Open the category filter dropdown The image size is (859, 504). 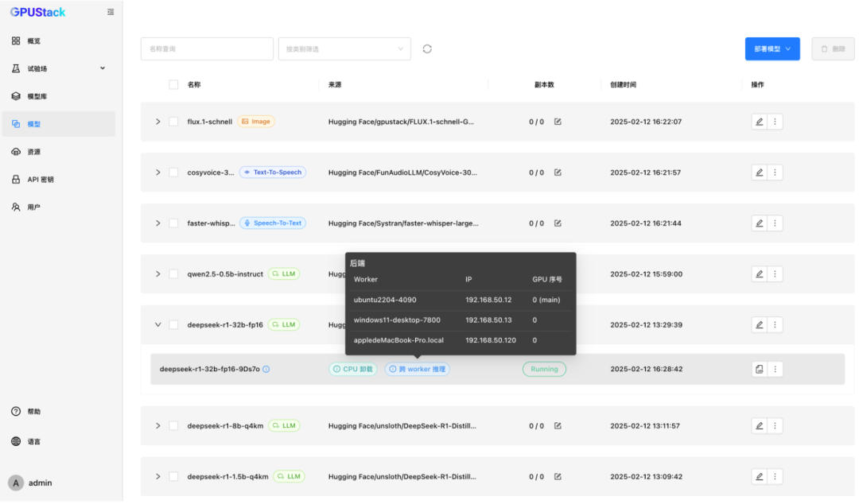pyautogui.click(x=344, y=48)
